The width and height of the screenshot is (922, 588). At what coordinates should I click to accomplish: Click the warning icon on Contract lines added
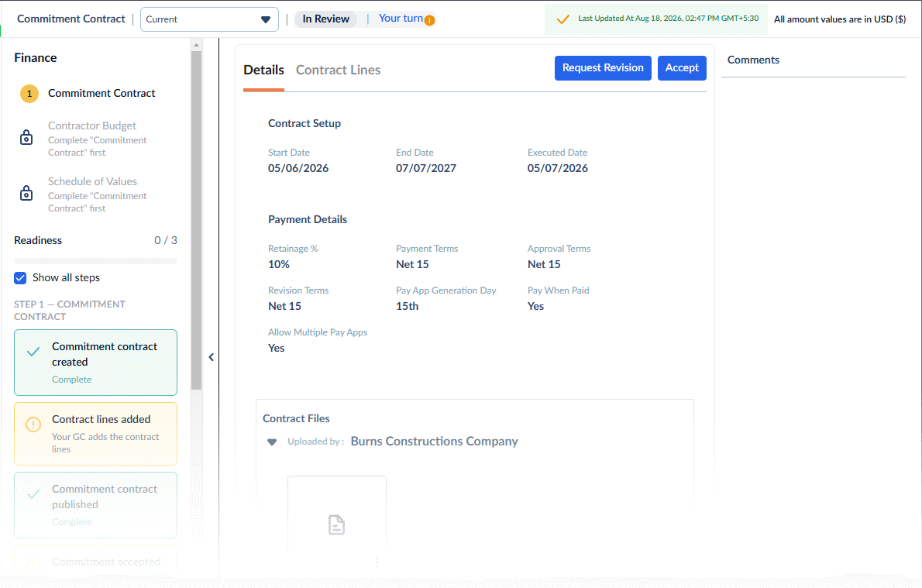click(x=33, y=425)
